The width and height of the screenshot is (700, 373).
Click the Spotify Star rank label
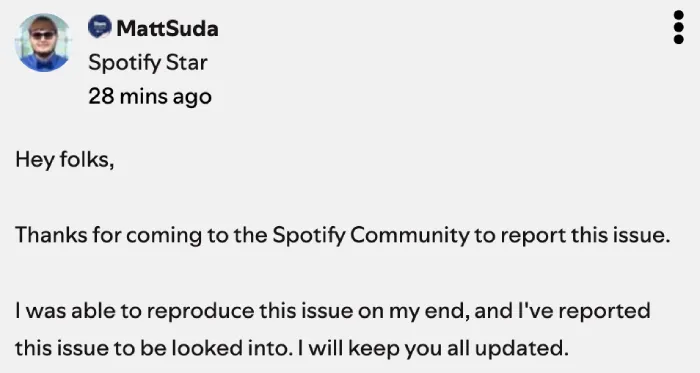point(148,62)
